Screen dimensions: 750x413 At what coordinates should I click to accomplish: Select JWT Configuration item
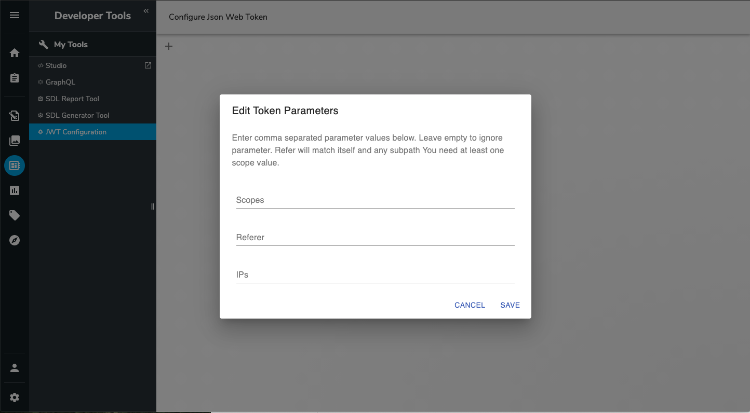click(92, 132)
